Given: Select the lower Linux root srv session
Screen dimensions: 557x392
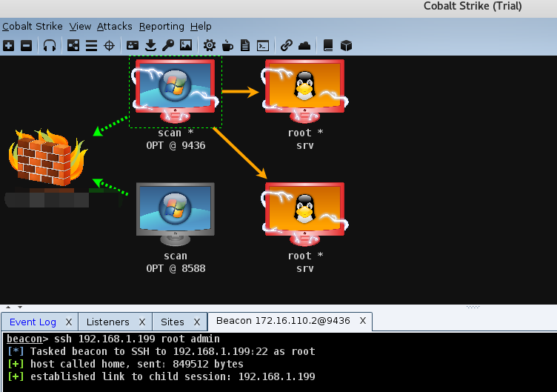Looking at the screenshot, I should tap(304, 214).
